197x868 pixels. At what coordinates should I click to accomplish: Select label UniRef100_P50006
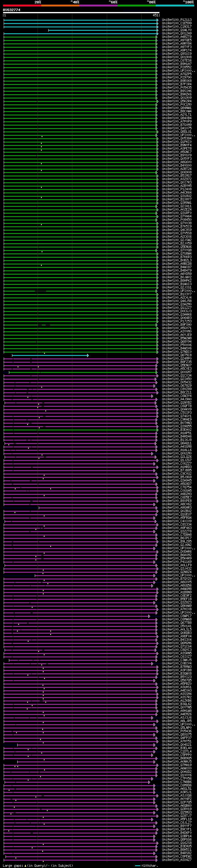pyautogui.click(x=177, y=345)
